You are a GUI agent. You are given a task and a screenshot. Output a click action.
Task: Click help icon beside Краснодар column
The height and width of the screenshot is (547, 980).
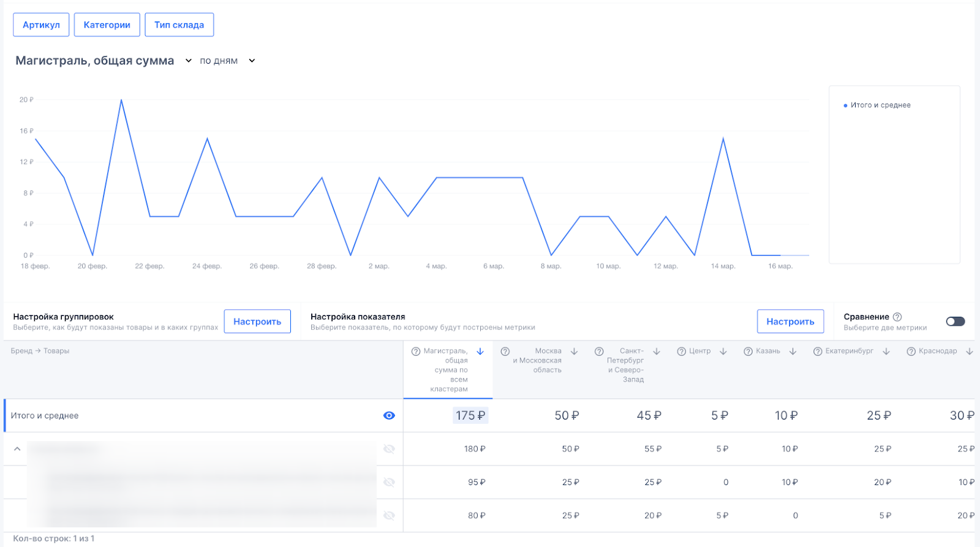pyautogui.click(x=911, y=352)
